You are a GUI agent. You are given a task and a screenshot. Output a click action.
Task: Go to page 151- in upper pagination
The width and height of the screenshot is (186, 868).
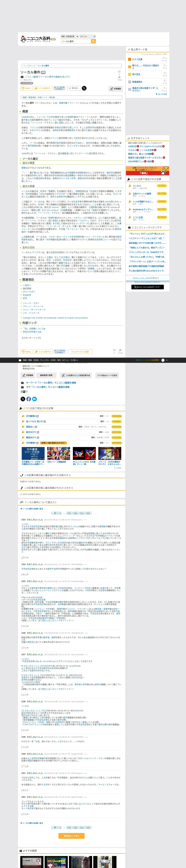(69, 513)
